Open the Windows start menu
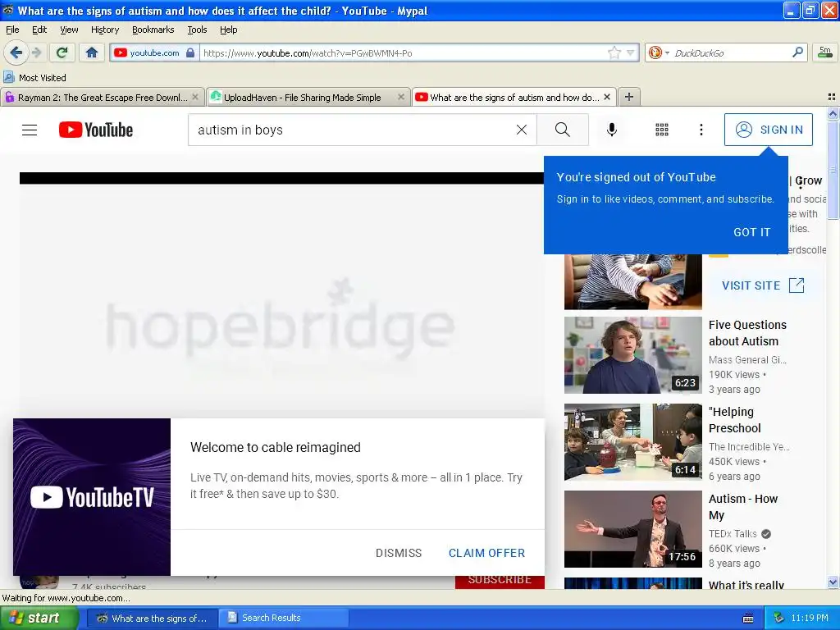The width and height of the screenshot is (840, 630). (39, 618)
